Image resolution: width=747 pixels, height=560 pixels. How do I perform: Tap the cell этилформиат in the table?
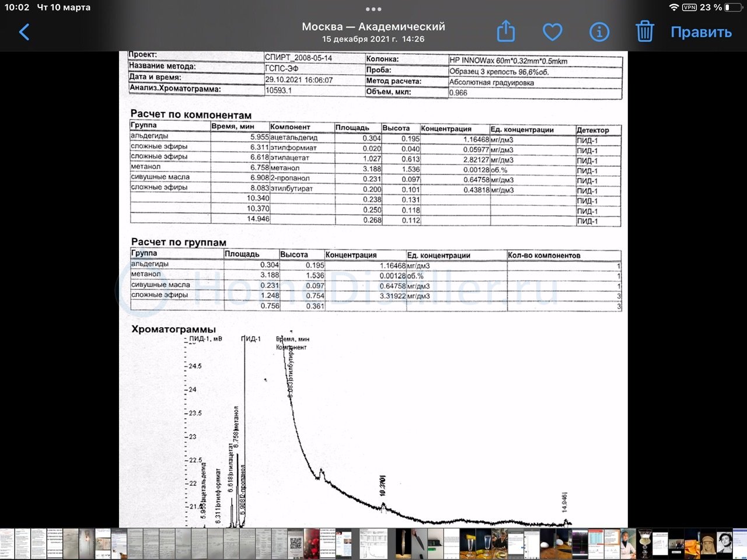point(294,148)
